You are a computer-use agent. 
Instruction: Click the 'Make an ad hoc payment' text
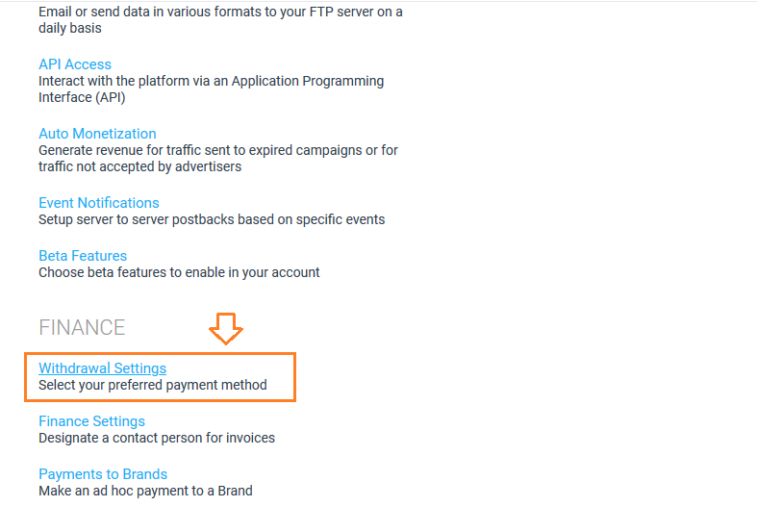(145, 491)
